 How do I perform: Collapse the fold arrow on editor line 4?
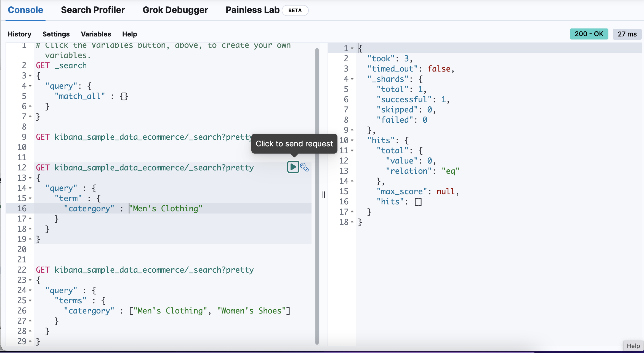pyautogui.click(x=30, y=86)
